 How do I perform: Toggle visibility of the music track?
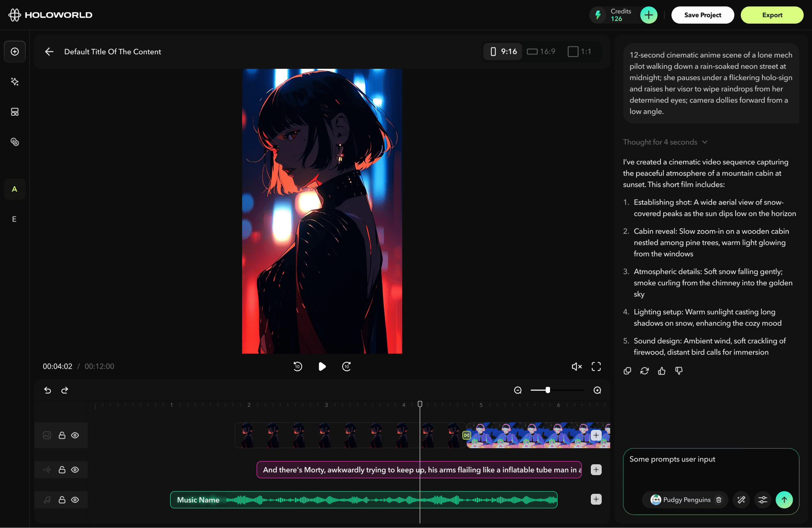(75, 500)
